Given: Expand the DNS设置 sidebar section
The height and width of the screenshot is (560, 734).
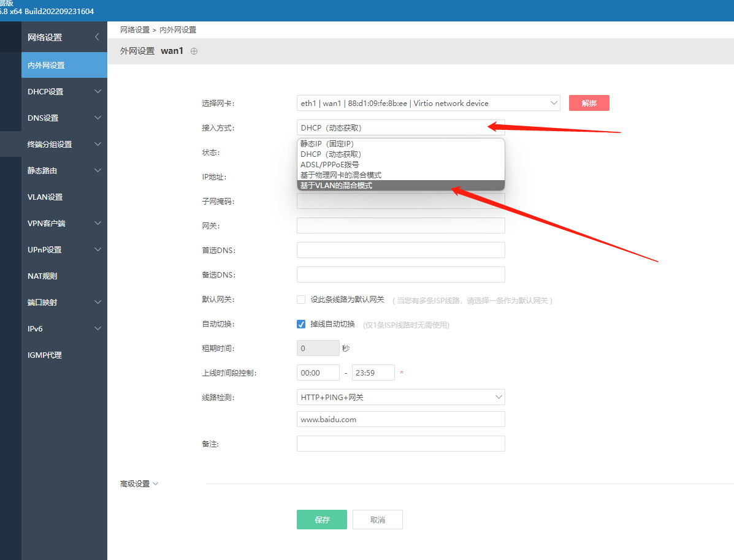Looking at the screenshot, I should pos(64,118).
